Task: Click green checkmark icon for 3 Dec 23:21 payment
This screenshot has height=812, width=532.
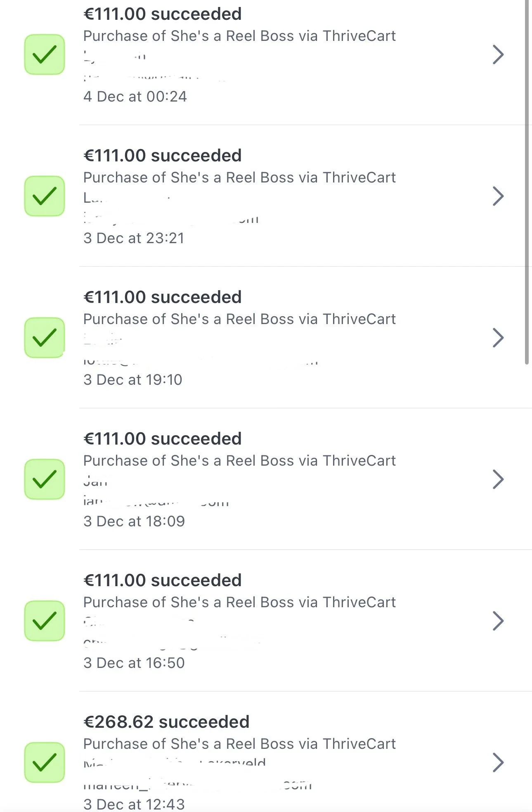Action: coord(45,196)
